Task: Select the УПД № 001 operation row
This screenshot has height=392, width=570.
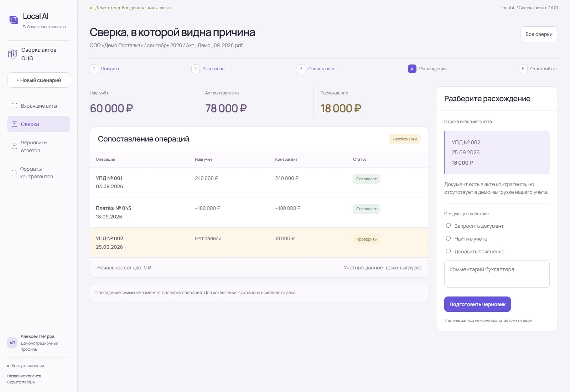Action: [x=259, y=182]
